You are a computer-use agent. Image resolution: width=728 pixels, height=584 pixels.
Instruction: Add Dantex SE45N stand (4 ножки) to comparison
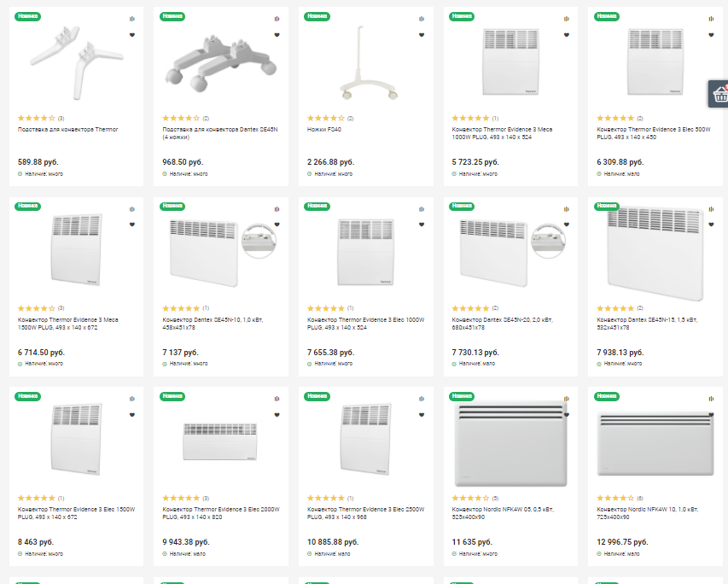tap(277, 19)
